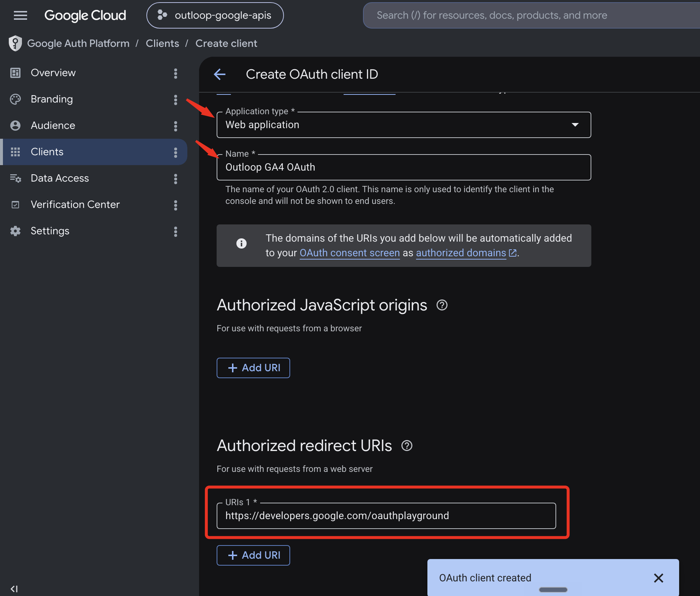Open Settings in the sidebar

pos(93,231)
